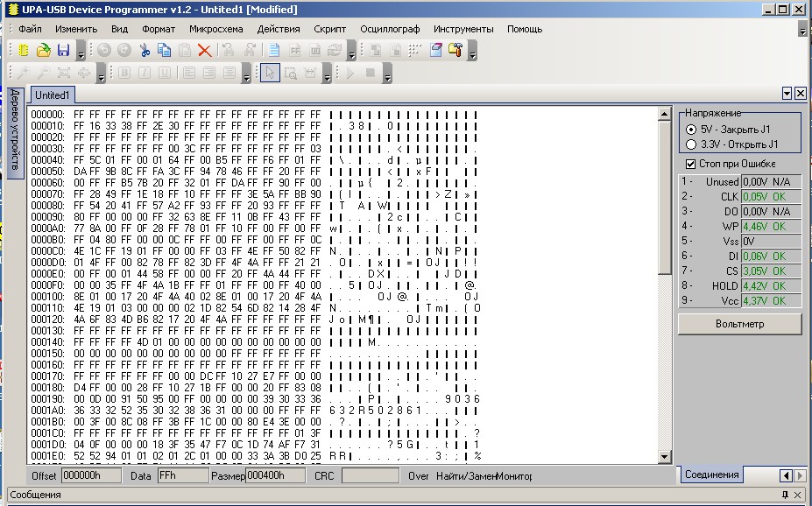Screen dimensions: 812x506
Task: Select the zoom-region selection tool
Action: 291,73
